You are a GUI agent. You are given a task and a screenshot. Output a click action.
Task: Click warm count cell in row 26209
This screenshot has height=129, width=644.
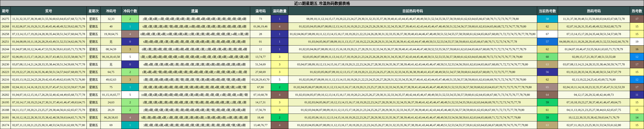(x=280, y=87)
